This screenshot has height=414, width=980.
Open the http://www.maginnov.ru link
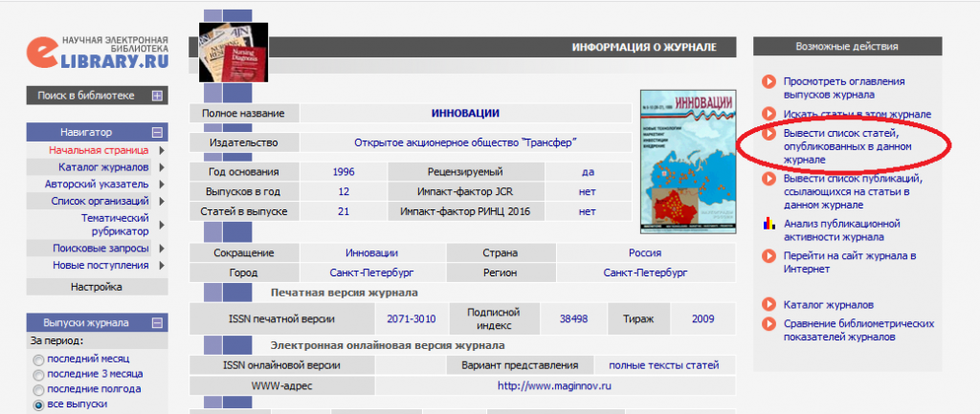(554, 386)
